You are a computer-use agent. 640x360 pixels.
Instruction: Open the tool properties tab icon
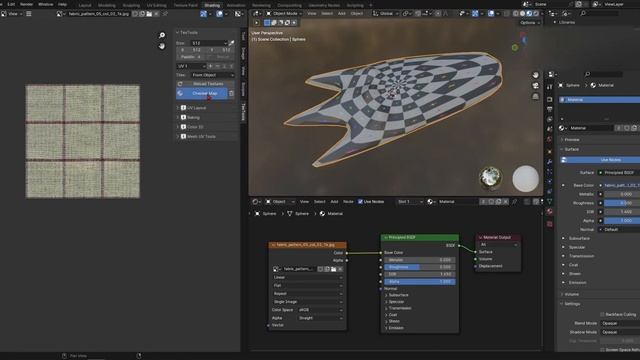pyautogui.click(x=550, y=87)
